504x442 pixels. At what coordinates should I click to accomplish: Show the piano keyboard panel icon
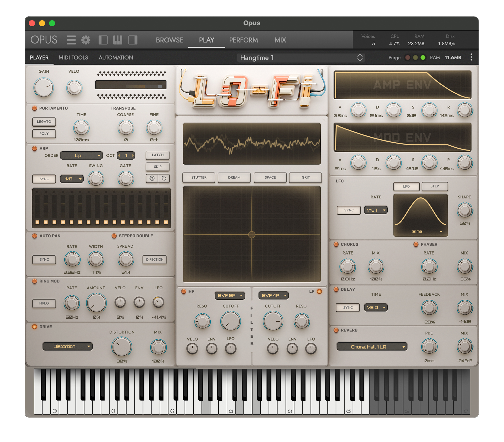[x=118, y=40]
